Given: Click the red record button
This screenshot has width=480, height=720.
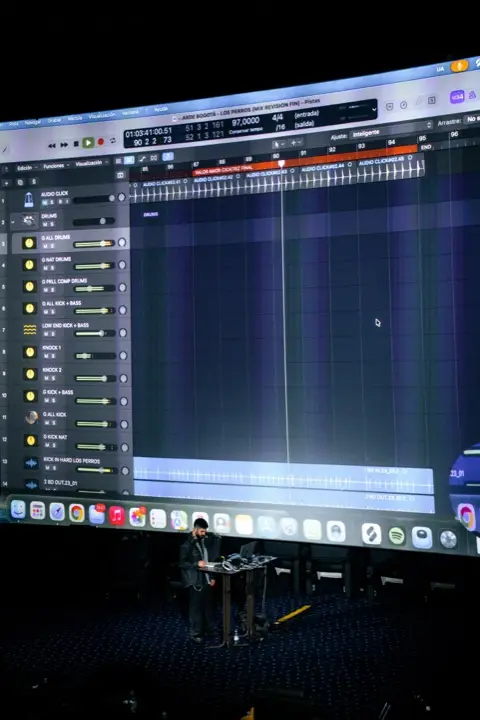Looking at the screenshot, I should [x=101, y=142].
